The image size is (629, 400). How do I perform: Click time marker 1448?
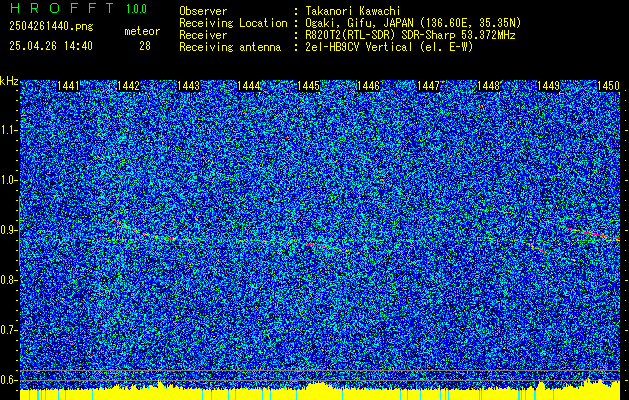[x=489, y=86]
